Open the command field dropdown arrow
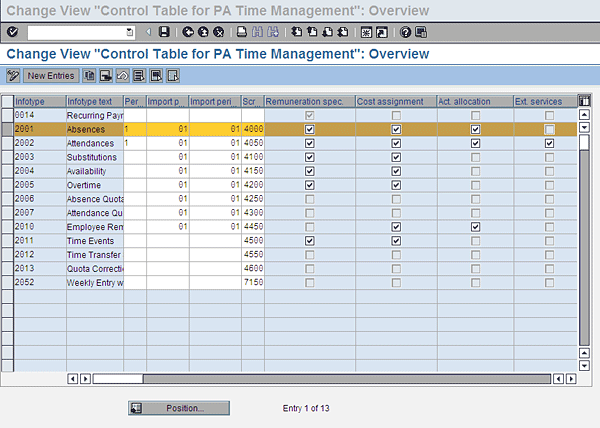 (x=129, y=32)
